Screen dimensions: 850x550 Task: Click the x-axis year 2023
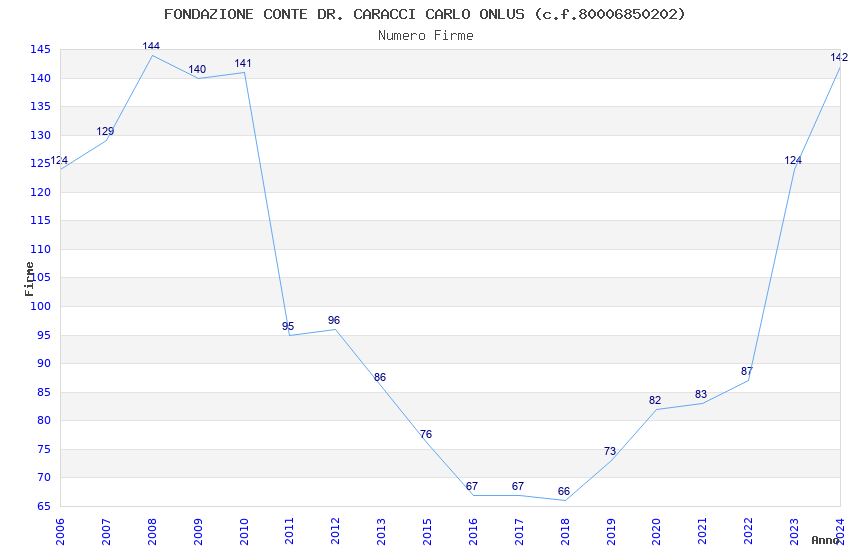(794, 532)
